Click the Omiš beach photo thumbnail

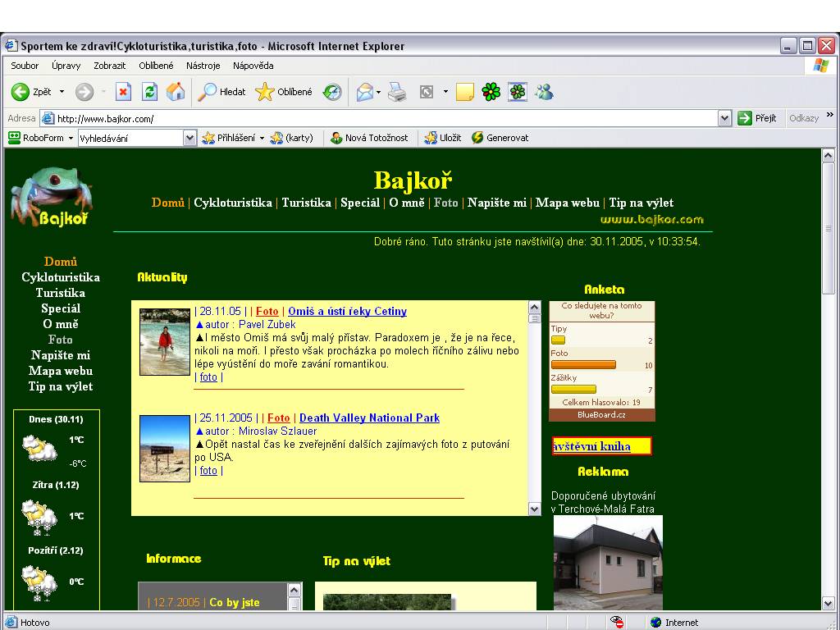pyautogui.click(x=164, y=342)
